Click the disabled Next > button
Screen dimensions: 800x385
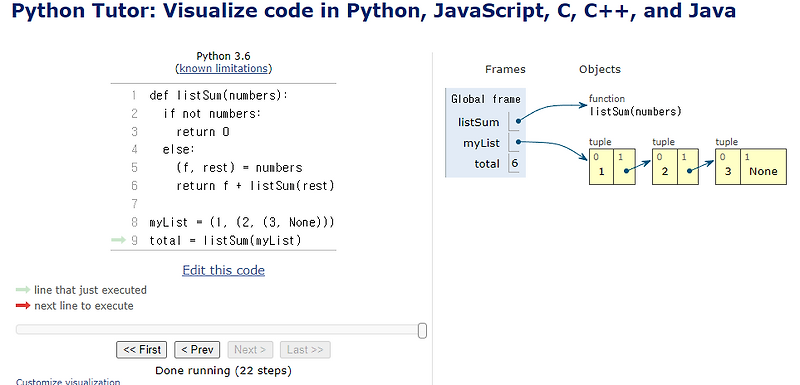pyautogui.click(x=250, y=350)
